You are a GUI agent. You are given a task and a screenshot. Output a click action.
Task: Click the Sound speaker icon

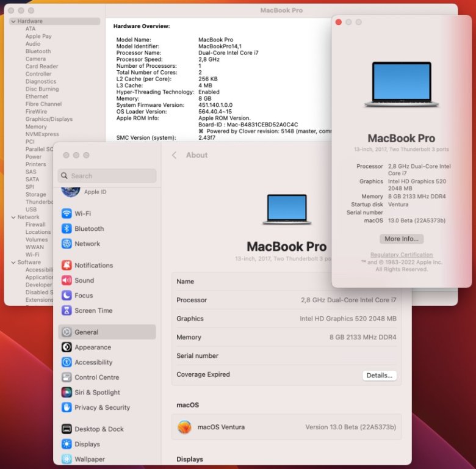(67, 280)
